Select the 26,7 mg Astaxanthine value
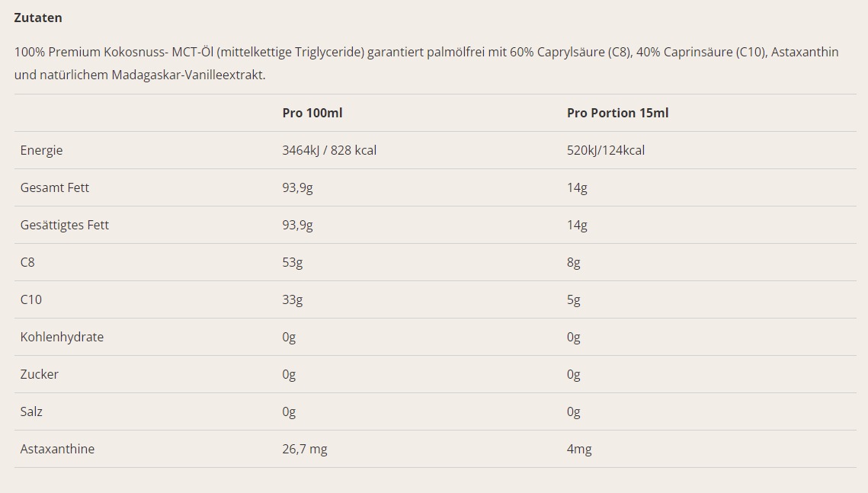868x493 pixels. 305,450
